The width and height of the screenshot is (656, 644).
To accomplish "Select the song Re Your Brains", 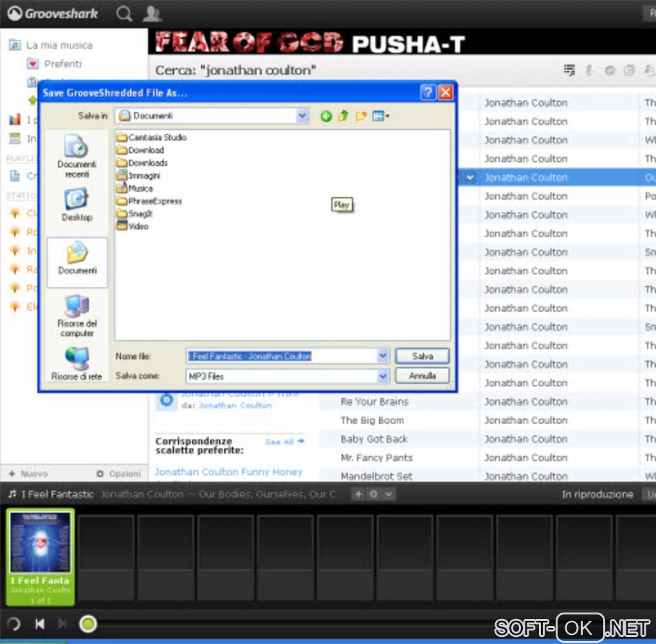I will coord(374,402).
